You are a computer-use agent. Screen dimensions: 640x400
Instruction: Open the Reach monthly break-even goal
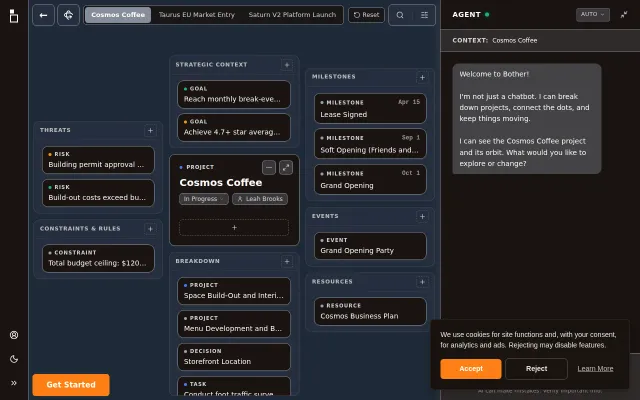(x=234, y=94)
